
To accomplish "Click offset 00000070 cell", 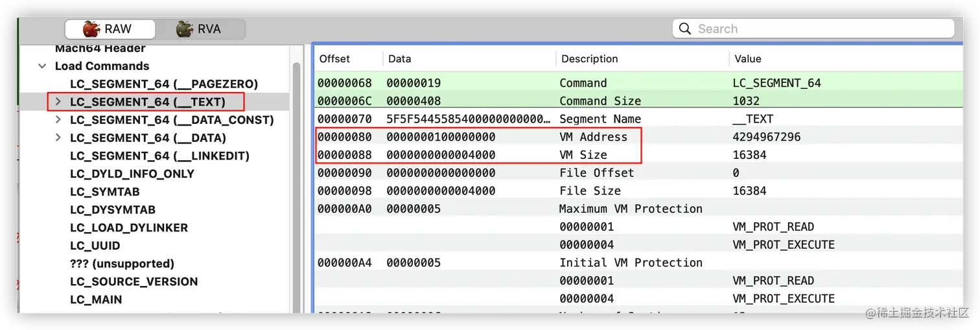I will click(344, 119).
